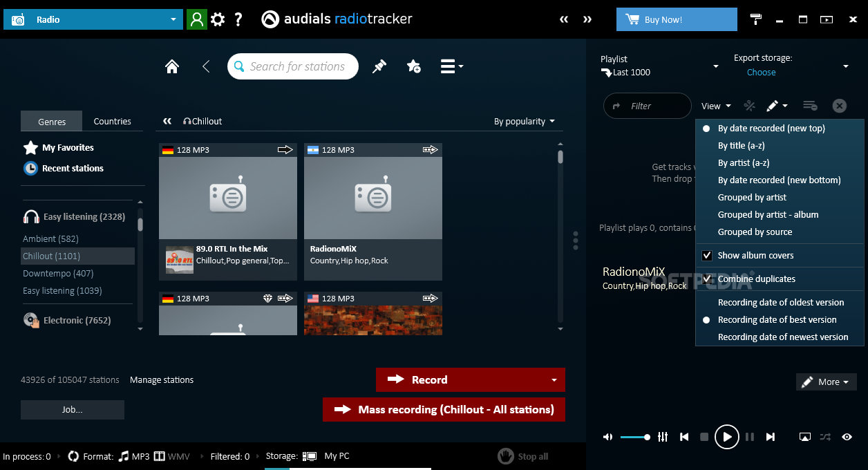
Task: Open settings gear icon
Action: point(218,19)
